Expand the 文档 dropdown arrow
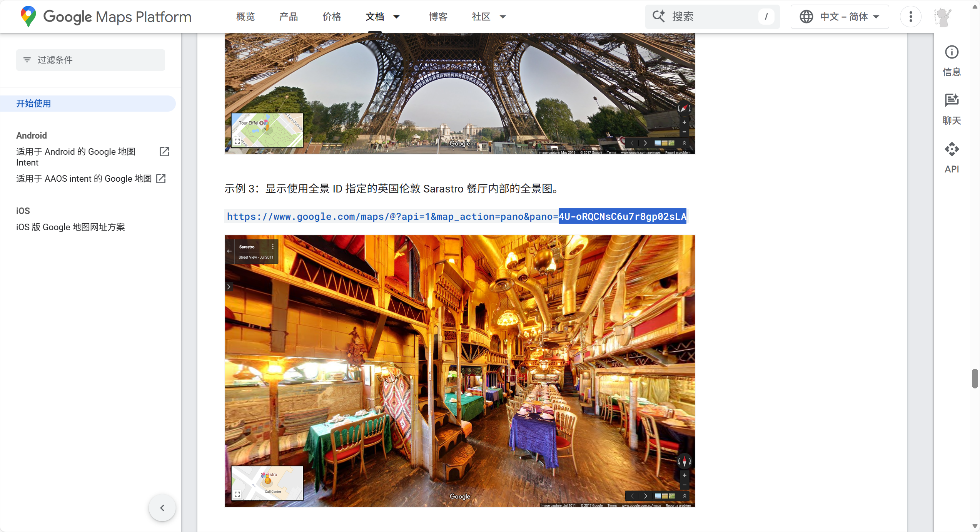Image resolution: width=980 pixels, height=532 pixels. (396, 17)
